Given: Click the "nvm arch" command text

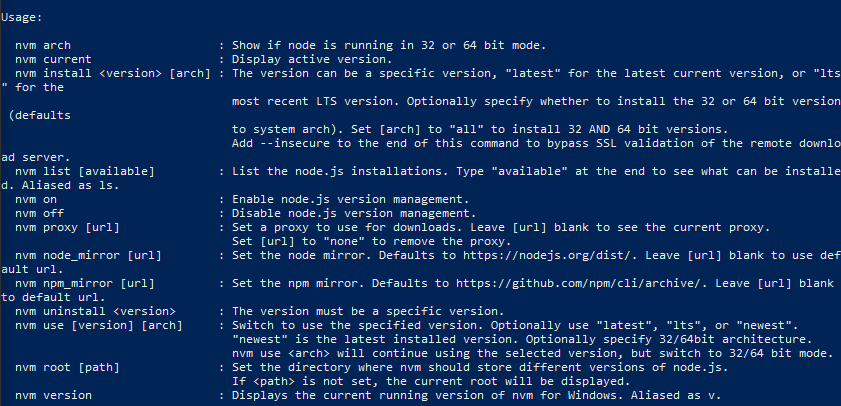Looking at the screenshot, I should point(43,46).
